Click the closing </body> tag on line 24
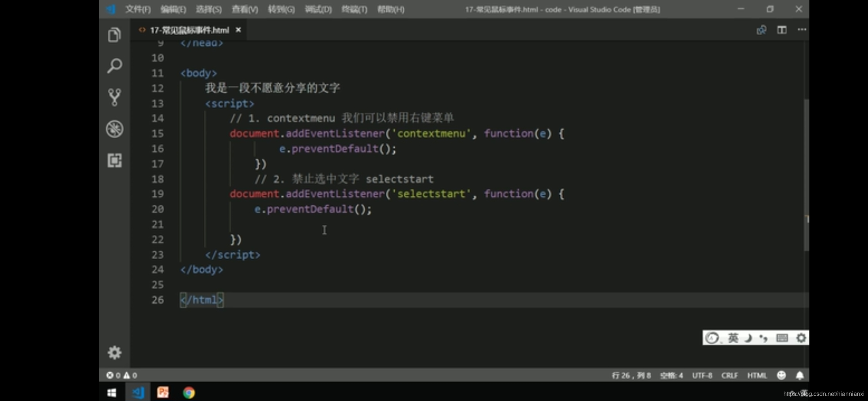The image size is (868, 401). click(202, 270)
